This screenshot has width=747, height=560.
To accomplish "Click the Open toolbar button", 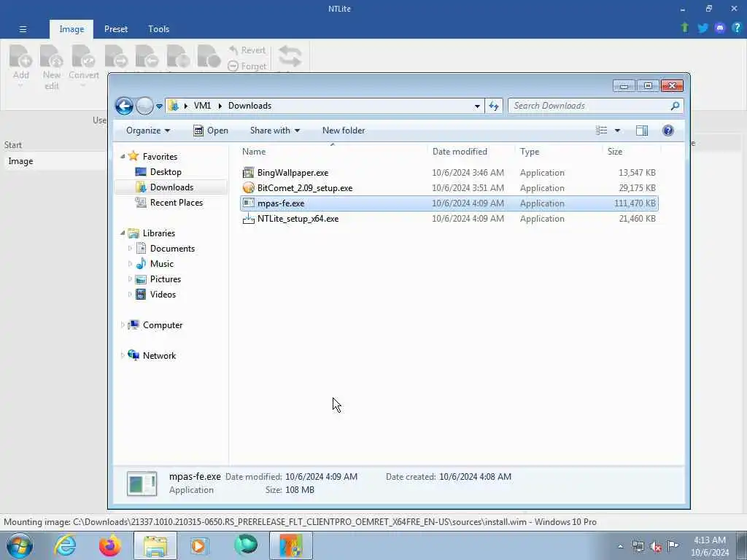I will tap(211, 131).
